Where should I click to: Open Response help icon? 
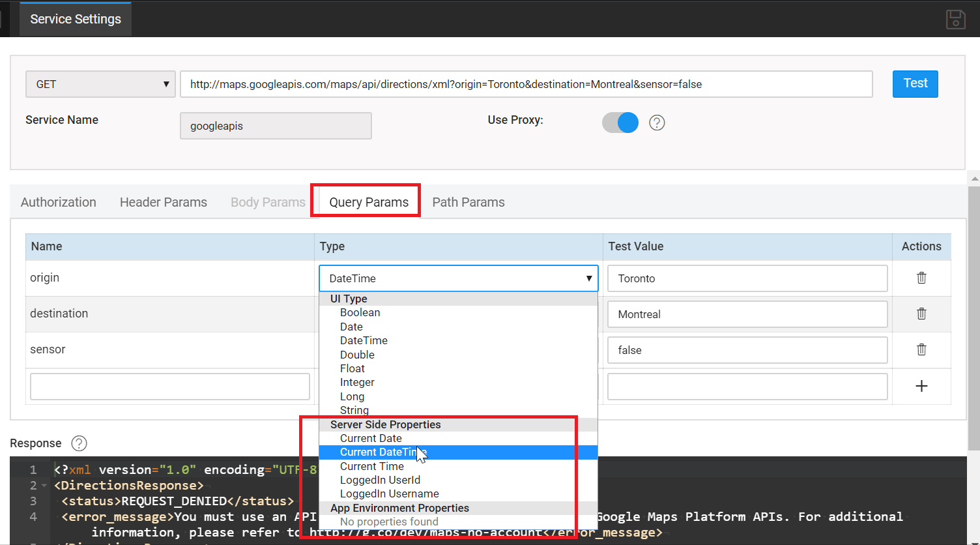(79, 443)
